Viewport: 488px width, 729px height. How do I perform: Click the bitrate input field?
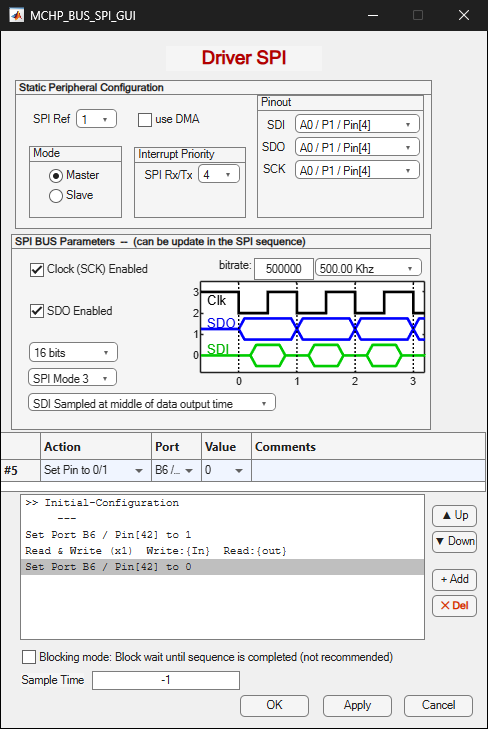284,269
